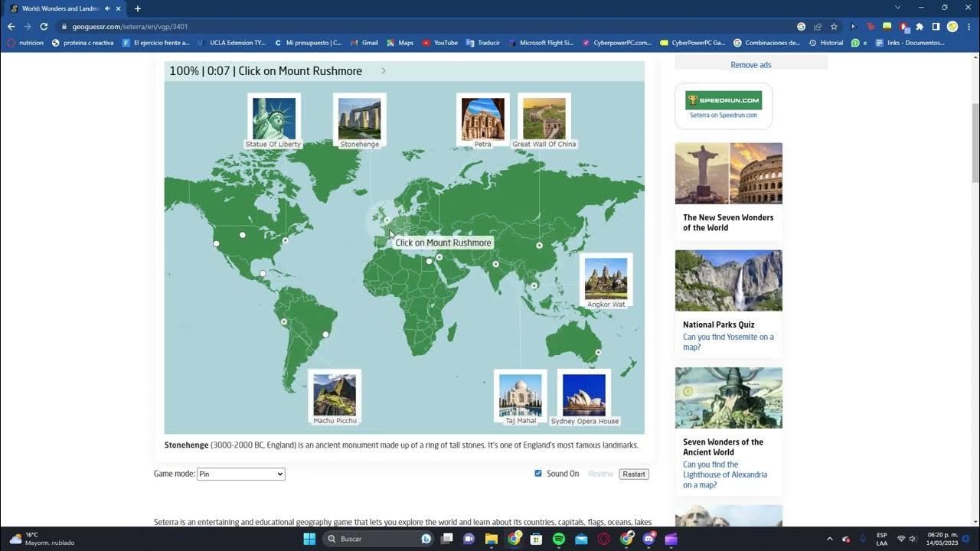Click the ESP LAA language indicator
The height and width of the screenshot is (551, 980).
(x=882, y=539)
